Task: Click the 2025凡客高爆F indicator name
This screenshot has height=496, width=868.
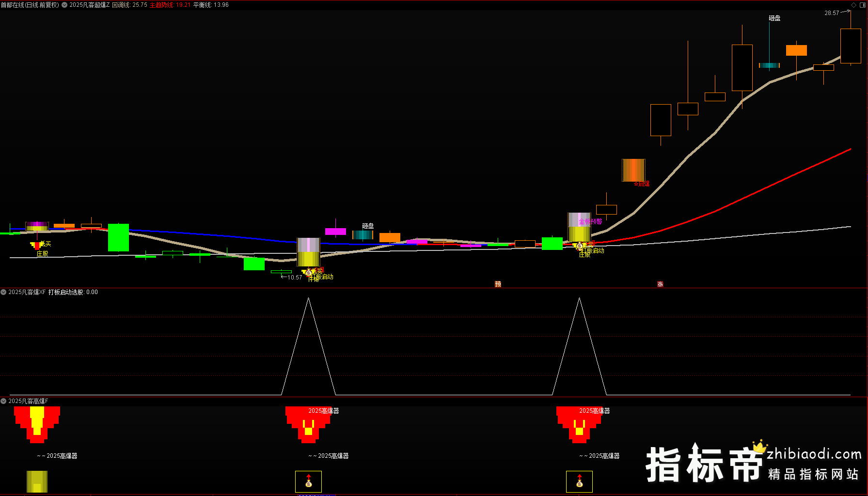Action: pos(28,401)
